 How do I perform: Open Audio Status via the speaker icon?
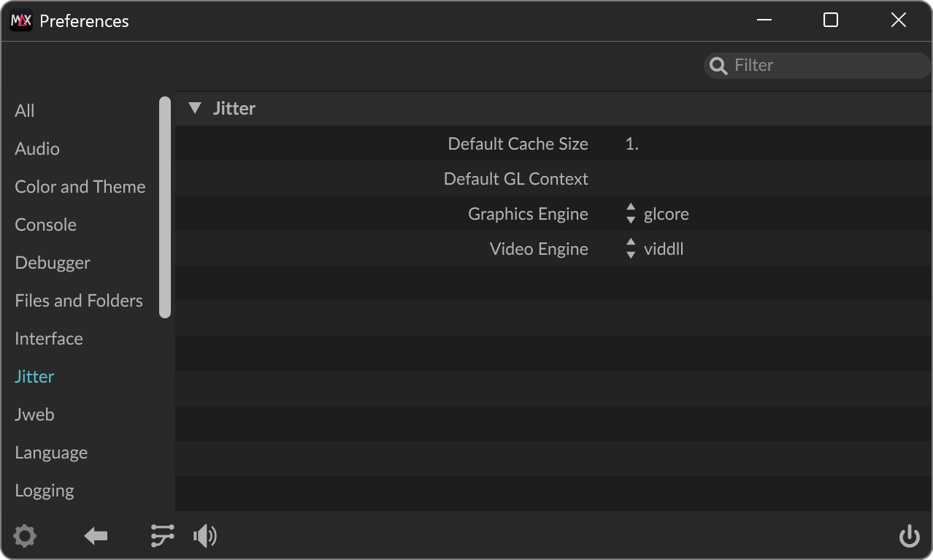(205, 535)
